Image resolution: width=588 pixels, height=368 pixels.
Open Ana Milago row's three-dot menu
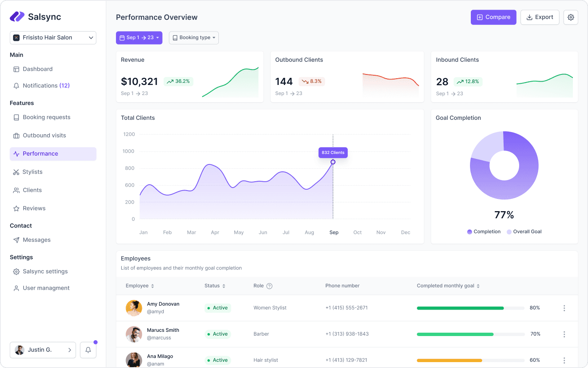(x=564, y=360)
